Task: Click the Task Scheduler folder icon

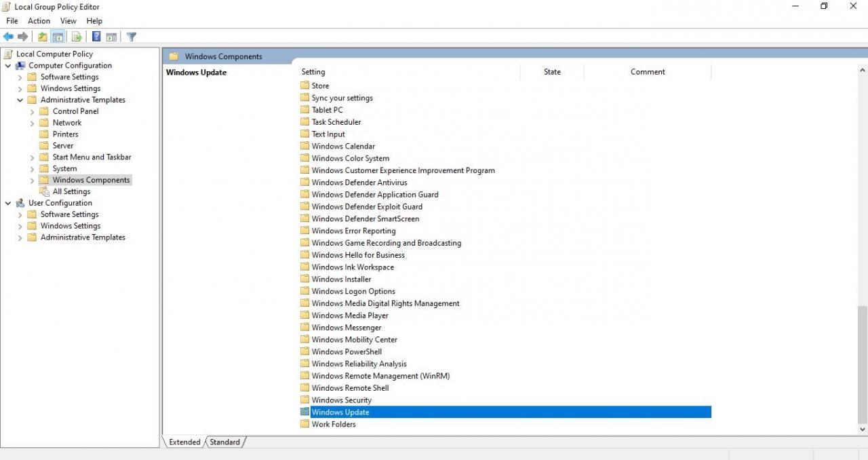Action: (x=304, y=122)
